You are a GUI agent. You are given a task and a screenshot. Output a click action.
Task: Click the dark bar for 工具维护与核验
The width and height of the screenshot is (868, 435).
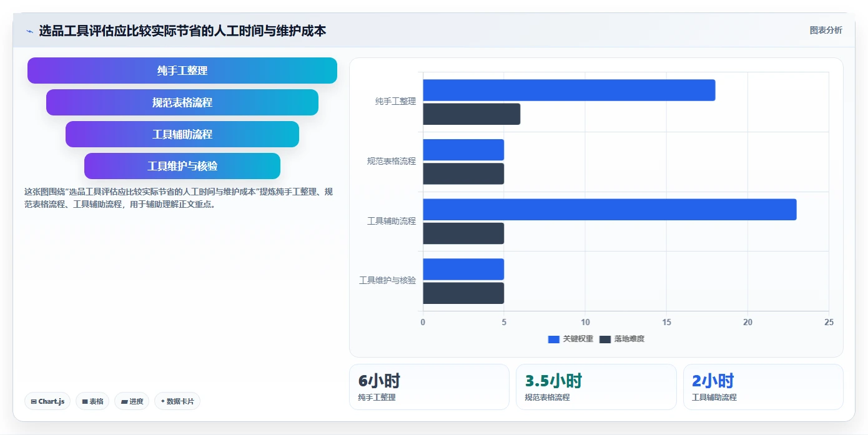tap(463, 293)
